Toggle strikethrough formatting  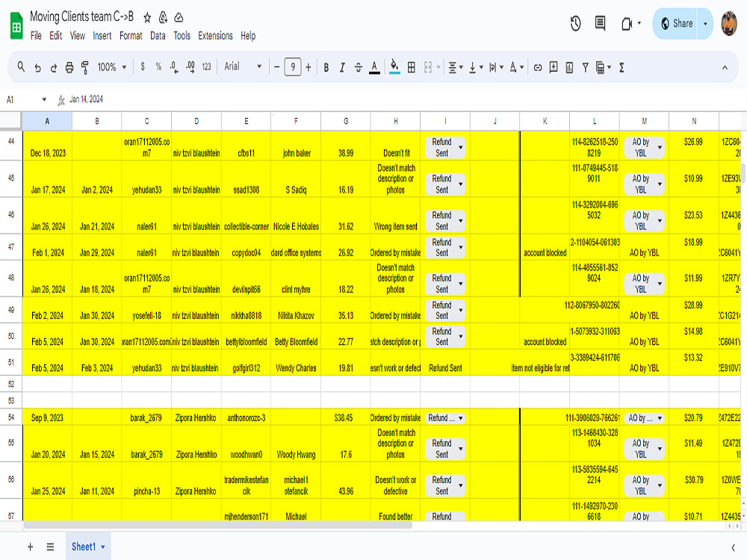coord(359,68)
